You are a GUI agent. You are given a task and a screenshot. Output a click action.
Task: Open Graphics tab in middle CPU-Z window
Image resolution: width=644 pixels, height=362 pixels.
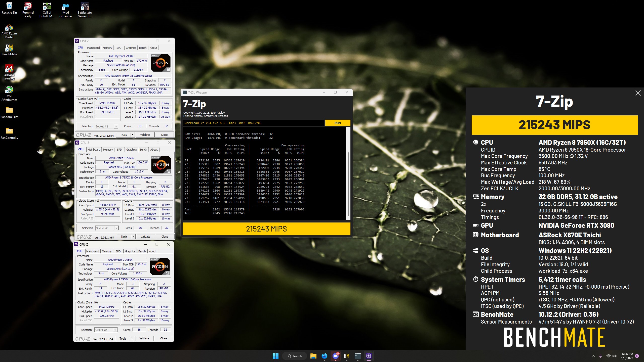pos(132,150)
